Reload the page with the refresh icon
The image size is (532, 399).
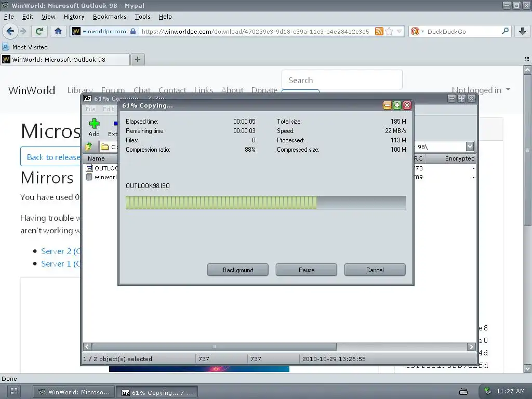39,31
